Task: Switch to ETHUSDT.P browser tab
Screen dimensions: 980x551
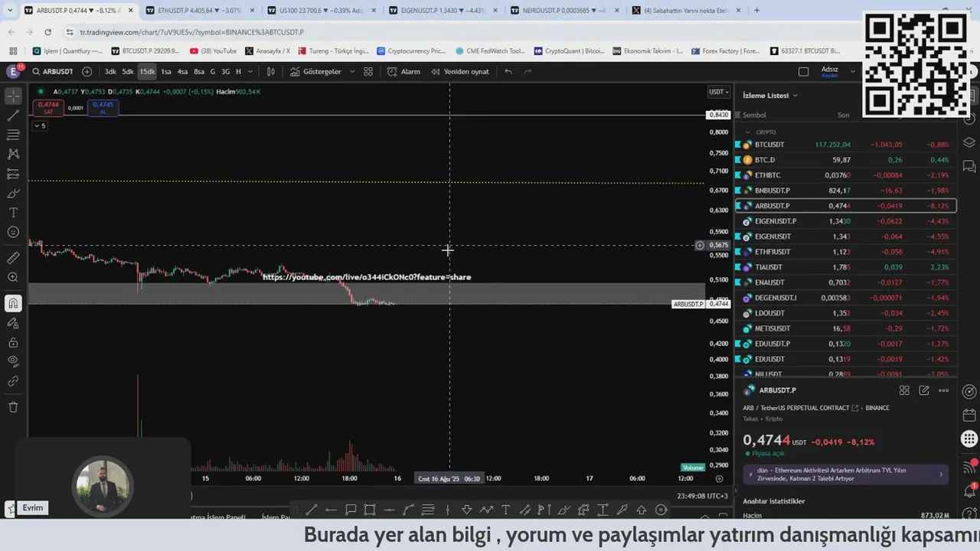Action: coord(199,11)
